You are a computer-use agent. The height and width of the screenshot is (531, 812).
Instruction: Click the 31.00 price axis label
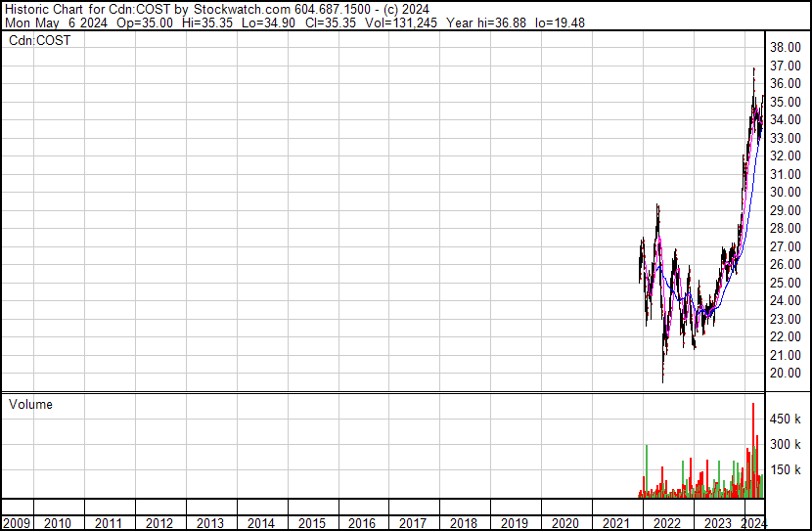pos(786,174)
